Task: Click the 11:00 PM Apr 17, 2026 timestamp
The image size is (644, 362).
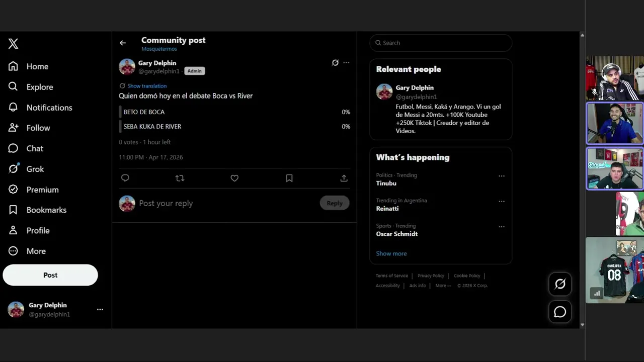Action: (x=151, y=157)
